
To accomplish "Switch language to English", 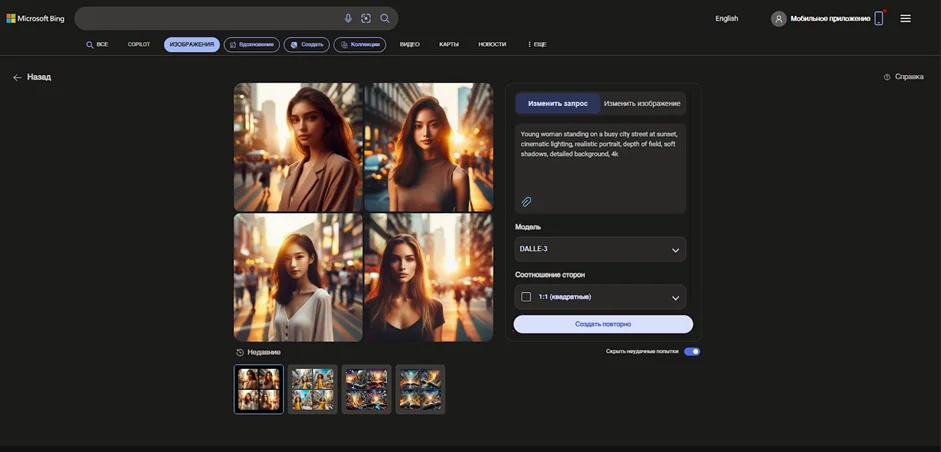I will tap(726, 19).
